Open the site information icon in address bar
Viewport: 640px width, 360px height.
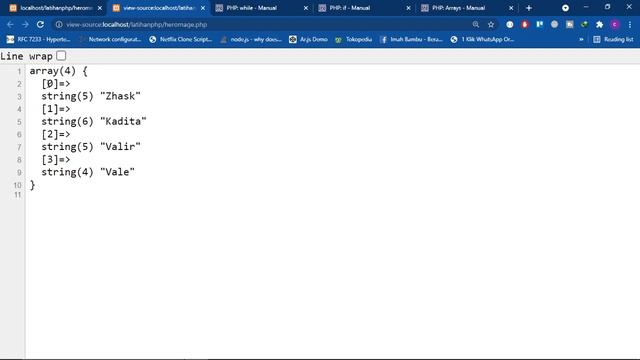coord(59,24)
